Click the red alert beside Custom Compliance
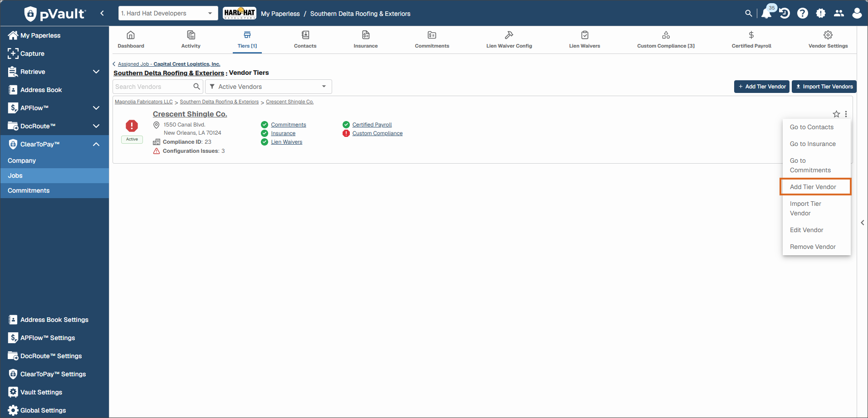 tap(346, 133)
